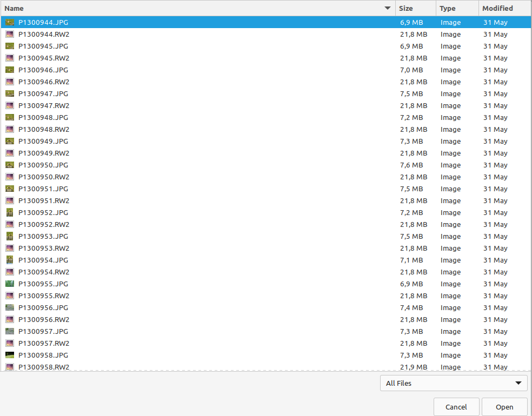
Task: Click the 7,1 MB size of P1300954.JPG
Action: [x=411, y=260]
